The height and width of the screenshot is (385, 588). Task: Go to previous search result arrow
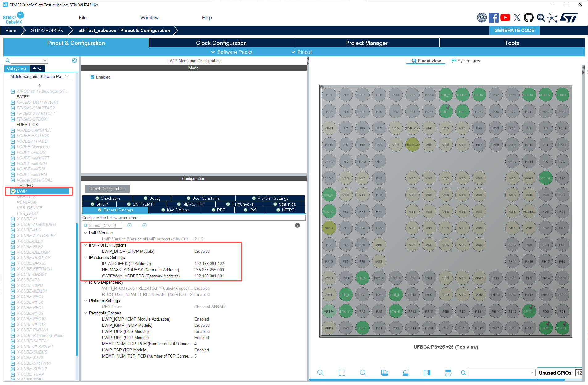pos(130,225)
